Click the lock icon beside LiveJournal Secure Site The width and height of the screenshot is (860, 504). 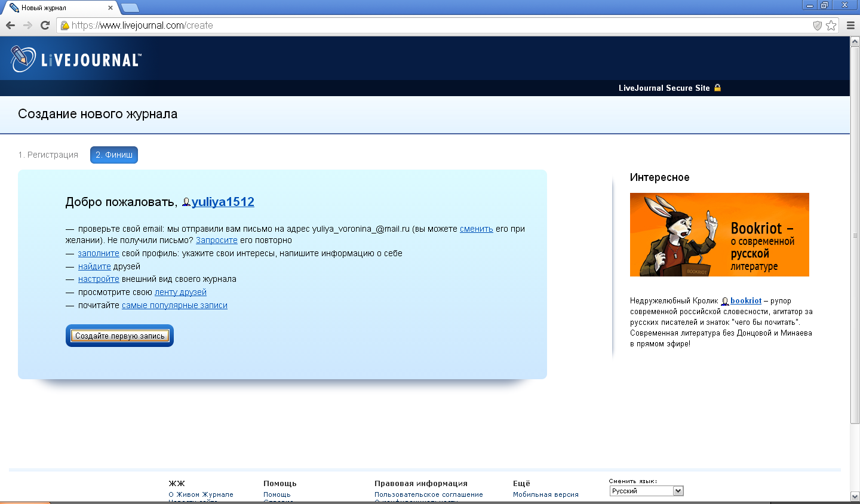tap(718, 88)
